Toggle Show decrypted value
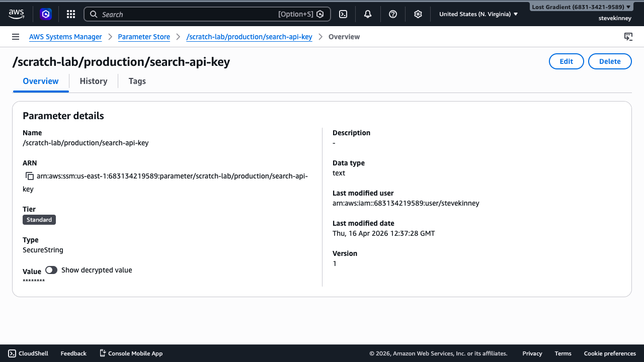The width and height of the screenshot is (644, 362). [51, 270]
